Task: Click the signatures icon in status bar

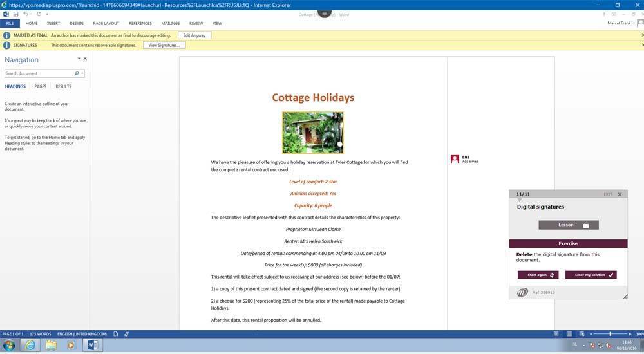Action: (x=127, y=334)
